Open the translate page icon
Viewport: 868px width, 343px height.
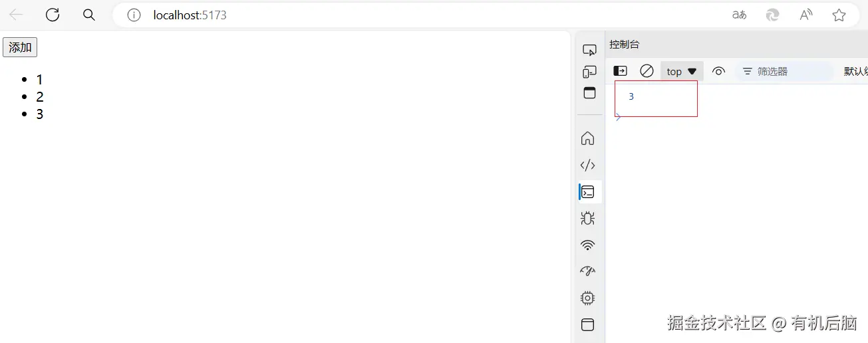coord(739,15)
